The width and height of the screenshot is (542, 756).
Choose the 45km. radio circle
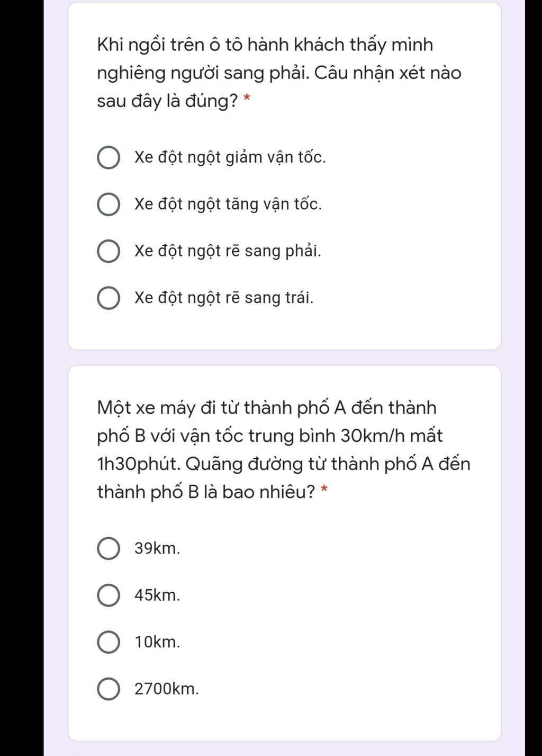click(x=109, y=595)
